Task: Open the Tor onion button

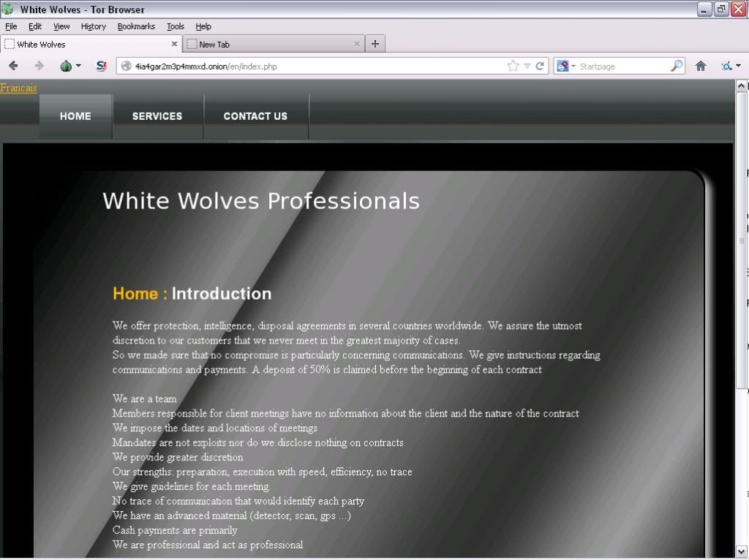Action: coord(66,66)
